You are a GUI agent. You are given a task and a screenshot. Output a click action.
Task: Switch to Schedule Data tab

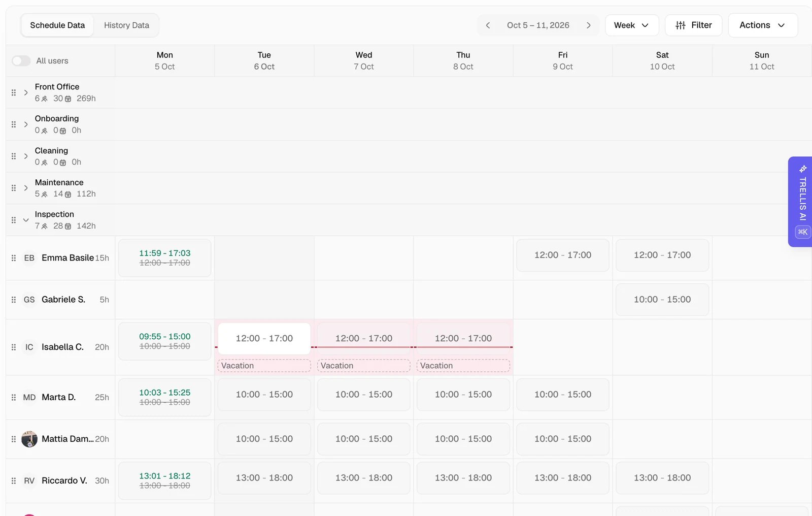coord(57,25)
